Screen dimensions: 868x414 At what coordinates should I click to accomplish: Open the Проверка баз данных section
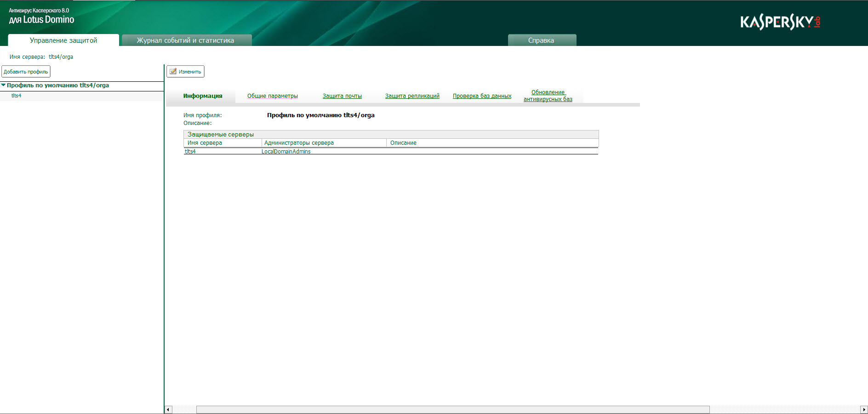click(482, 96)
